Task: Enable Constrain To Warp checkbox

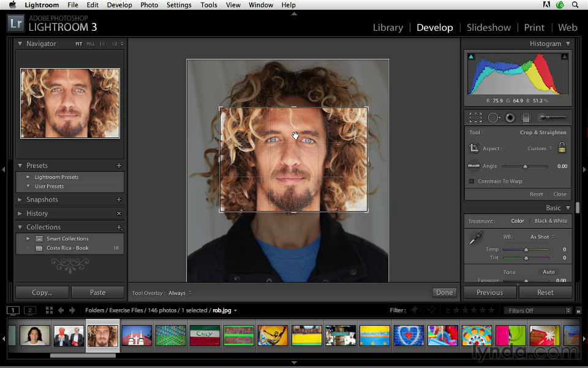Action: click(472, 182)
